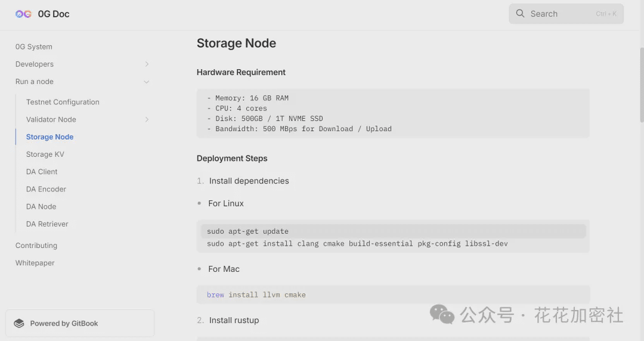The image size is (644, 341).
Task: Open the Contributing page
Action: click(36, 246)
